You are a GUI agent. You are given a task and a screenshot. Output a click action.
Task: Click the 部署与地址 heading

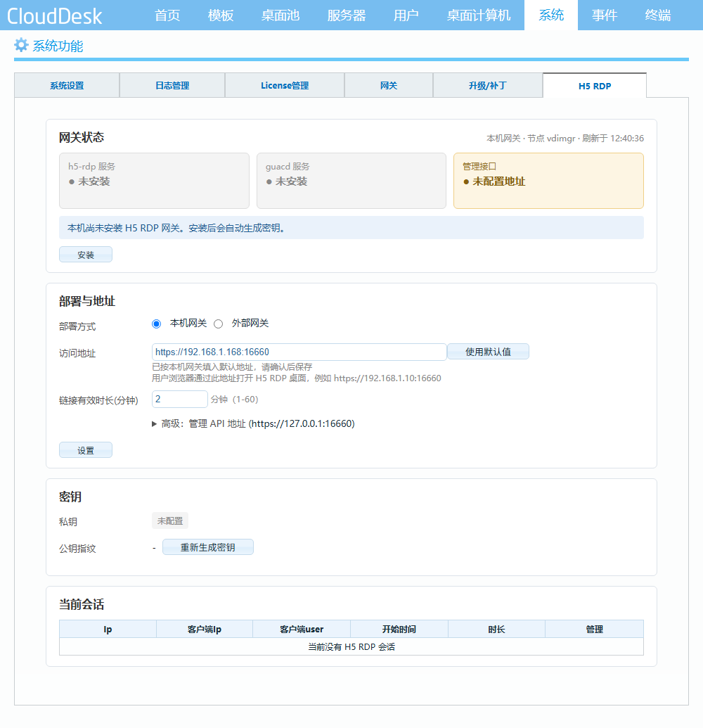coord(86,301)
